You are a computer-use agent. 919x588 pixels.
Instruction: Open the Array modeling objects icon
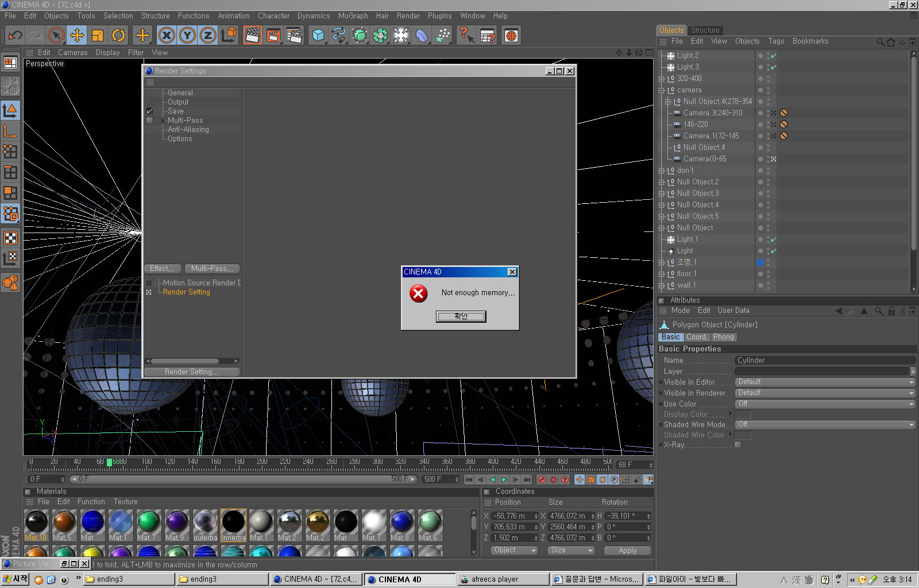(380, 36)
